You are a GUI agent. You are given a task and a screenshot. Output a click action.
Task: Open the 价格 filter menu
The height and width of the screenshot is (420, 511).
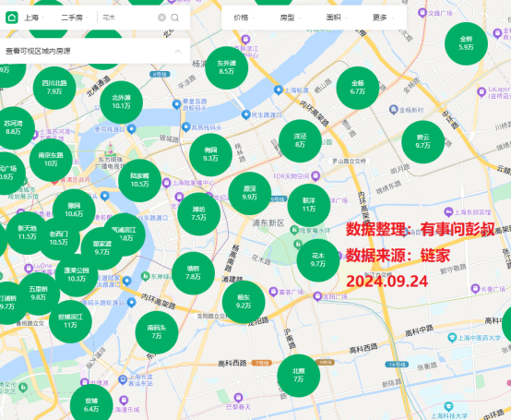244,18
